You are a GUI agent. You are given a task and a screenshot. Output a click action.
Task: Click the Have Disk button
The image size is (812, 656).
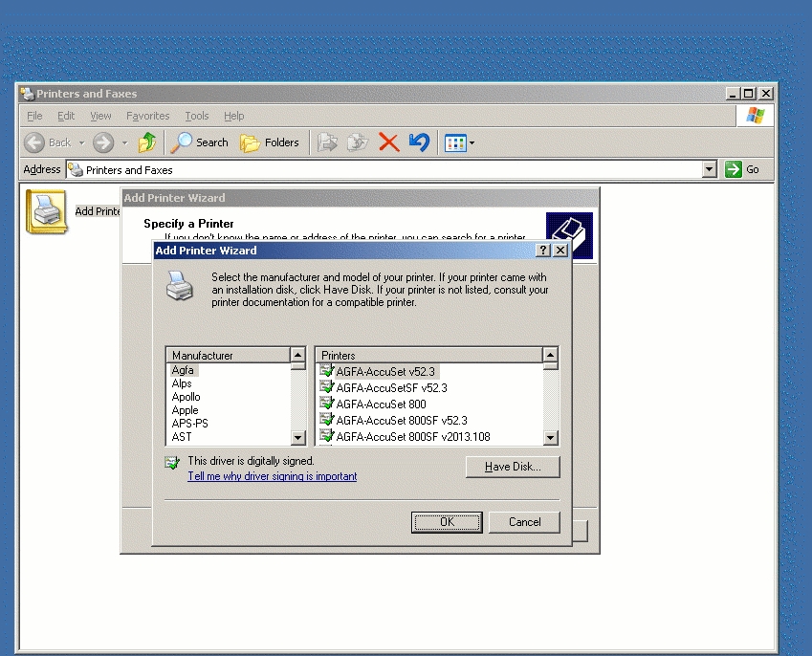tap(513, 467)
